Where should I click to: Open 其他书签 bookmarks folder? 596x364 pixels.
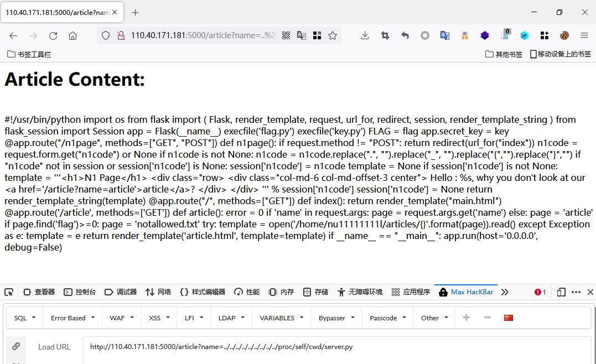coord(504,54)
